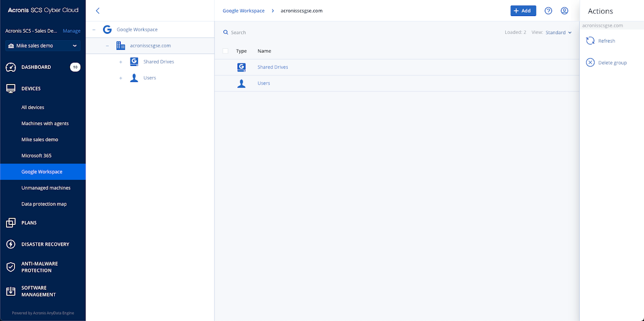
Task: Click the Acronis SCS Cyber Cloud logo
Action: tap(43, 10)
